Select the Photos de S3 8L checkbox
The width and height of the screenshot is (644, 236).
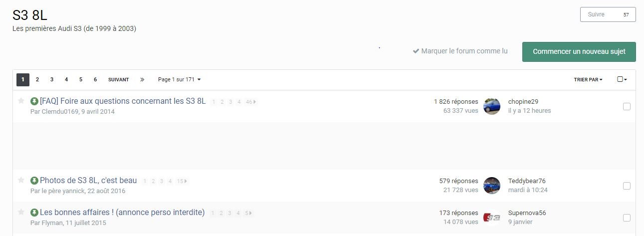pyautogui.click(x=627, y=186)
